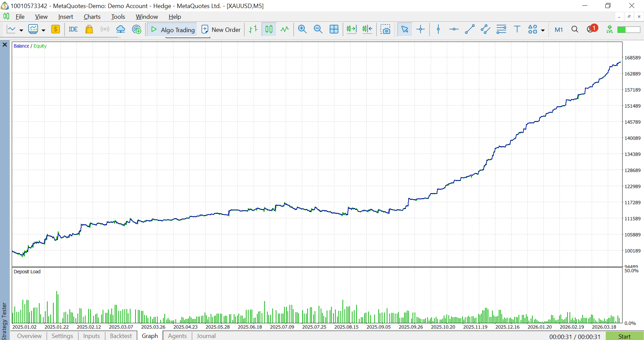Click the search magnifier icon
The height and width of the screenshot is (340, 644).
tap(575, 30)
